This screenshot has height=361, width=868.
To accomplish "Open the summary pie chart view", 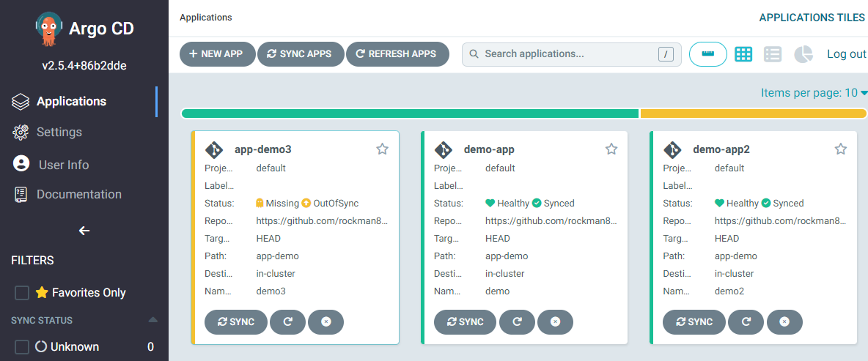I will point(803,54).
